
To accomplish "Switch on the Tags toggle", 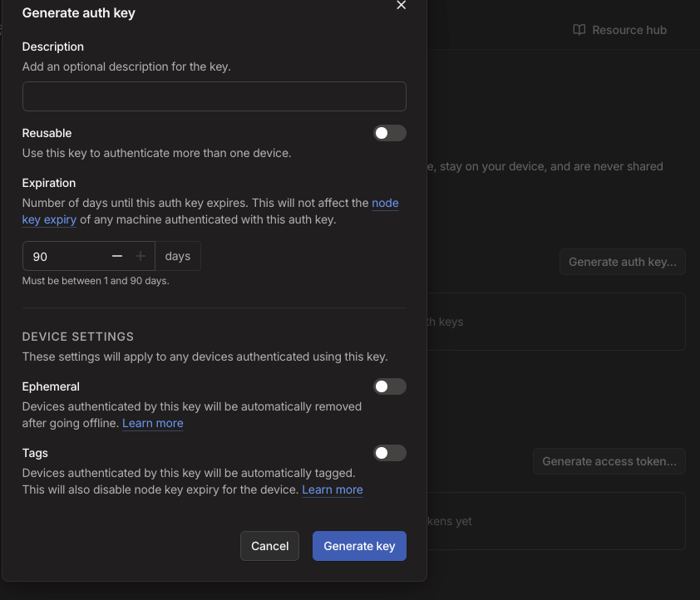I will [x=389, y=453].
